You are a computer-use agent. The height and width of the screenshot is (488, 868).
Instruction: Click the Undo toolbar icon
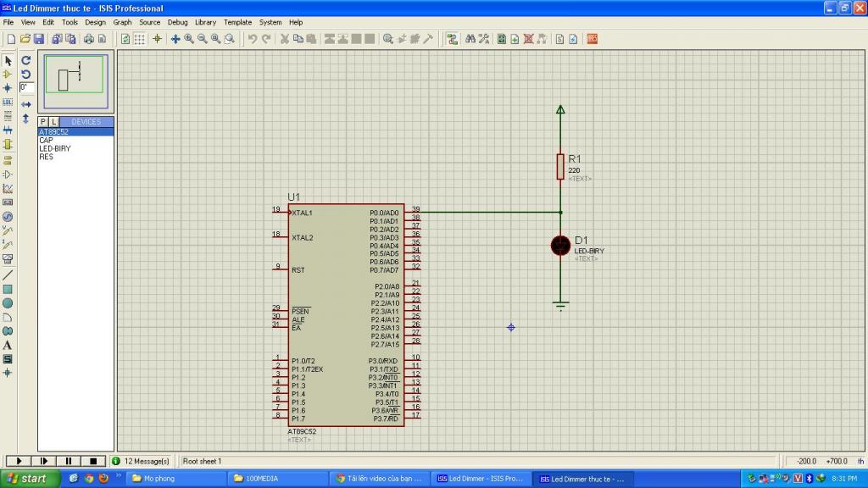[x=253, y=39]
